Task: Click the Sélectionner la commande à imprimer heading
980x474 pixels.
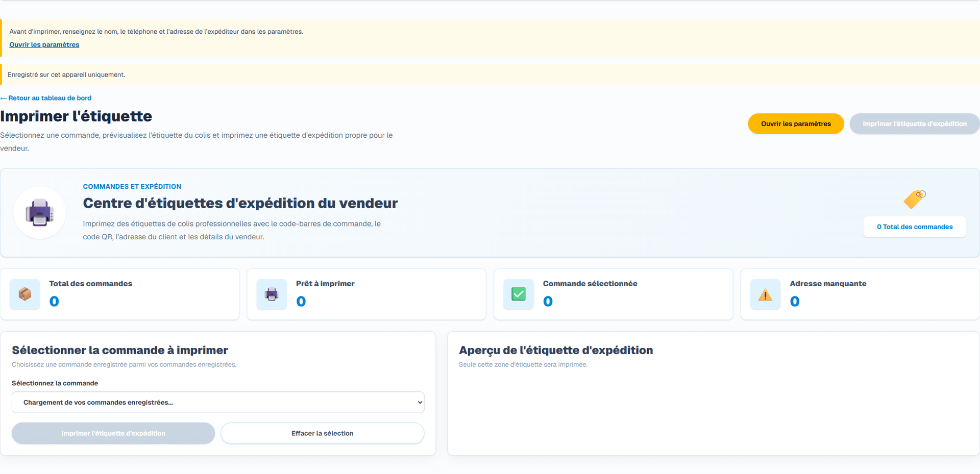Action: (120, 350)
